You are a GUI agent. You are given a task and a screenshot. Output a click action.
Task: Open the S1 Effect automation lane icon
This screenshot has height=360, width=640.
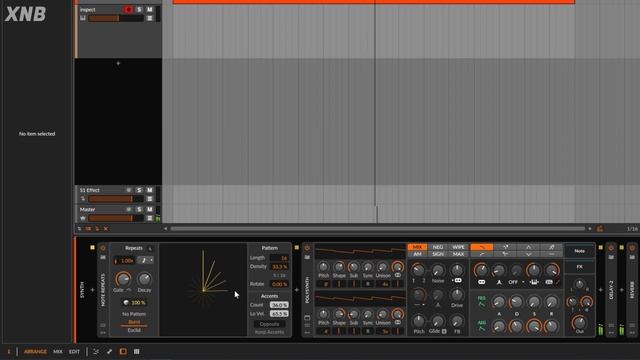(x=150, y=199)
